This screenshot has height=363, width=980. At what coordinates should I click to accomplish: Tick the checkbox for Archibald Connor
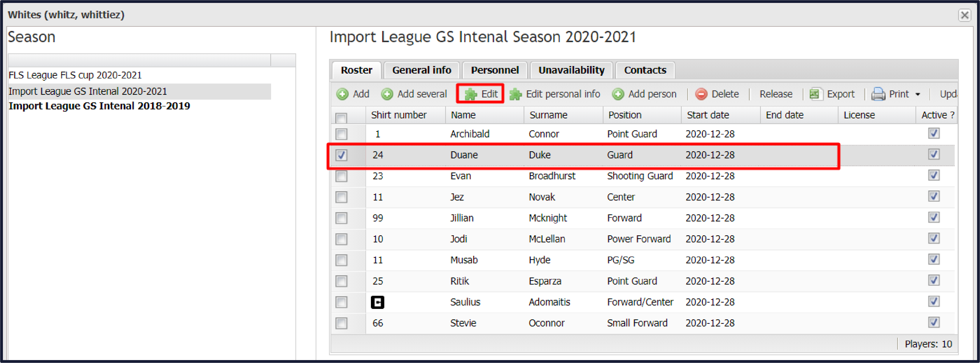(x=341, y=134)
